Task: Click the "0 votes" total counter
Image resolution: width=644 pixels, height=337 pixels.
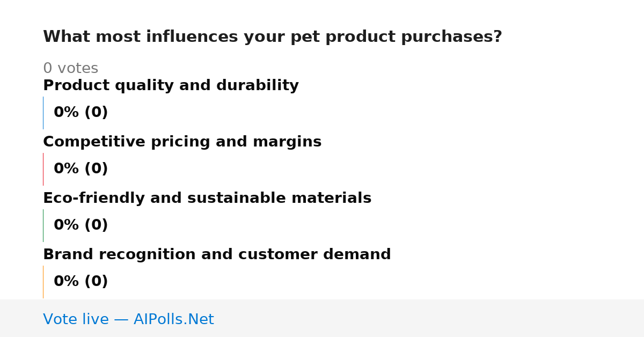Action: [x=70, y=69]
